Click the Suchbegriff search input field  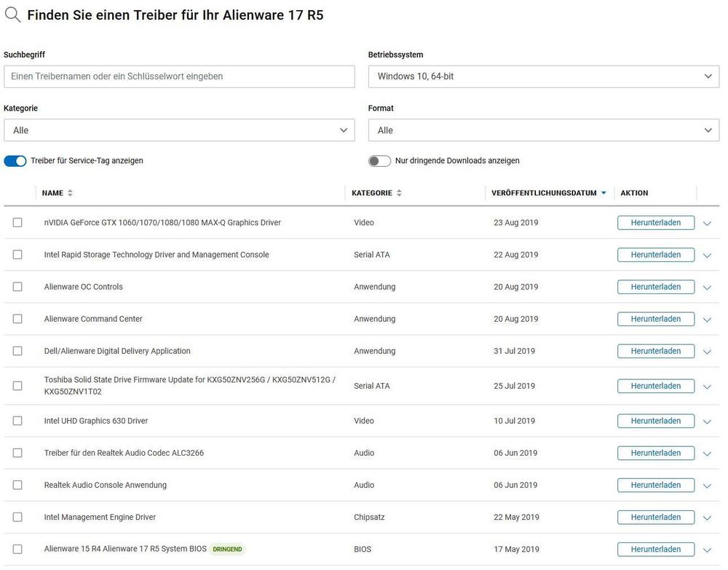pos(179,76)
